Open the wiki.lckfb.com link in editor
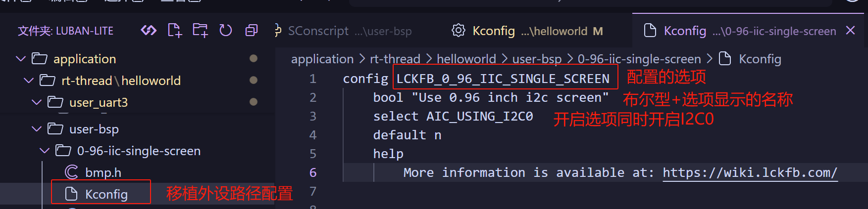 pyautogui.click(x=750, y=172)
